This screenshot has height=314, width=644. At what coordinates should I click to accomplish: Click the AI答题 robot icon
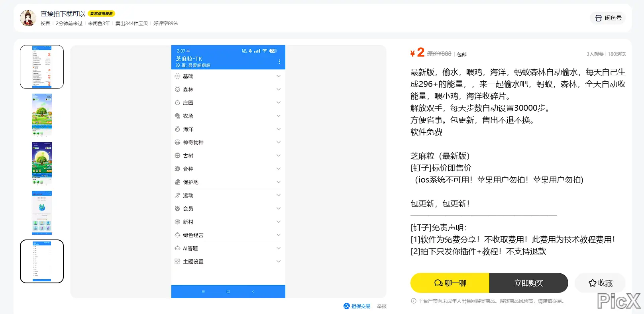coord(177,248)
